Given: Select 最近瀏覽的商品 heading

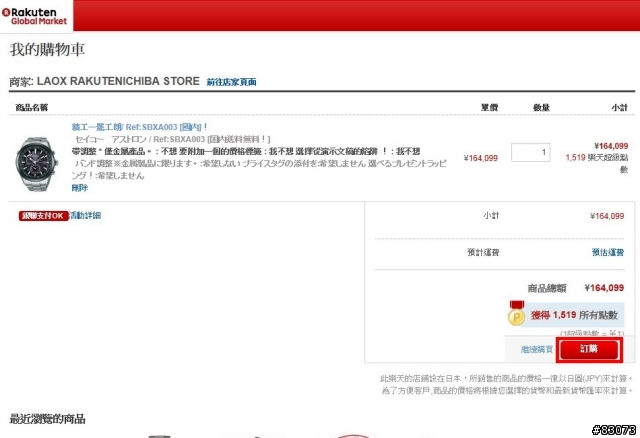Looking at the screenshot, I should point(47,419).
